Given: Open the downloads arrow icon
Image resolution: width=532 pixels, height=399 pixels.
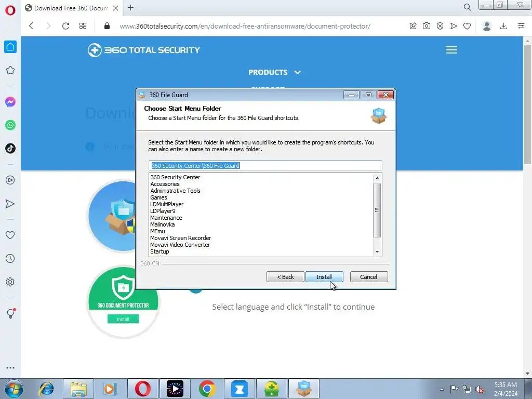Looking at the screenshot, I should click(504, 26).
